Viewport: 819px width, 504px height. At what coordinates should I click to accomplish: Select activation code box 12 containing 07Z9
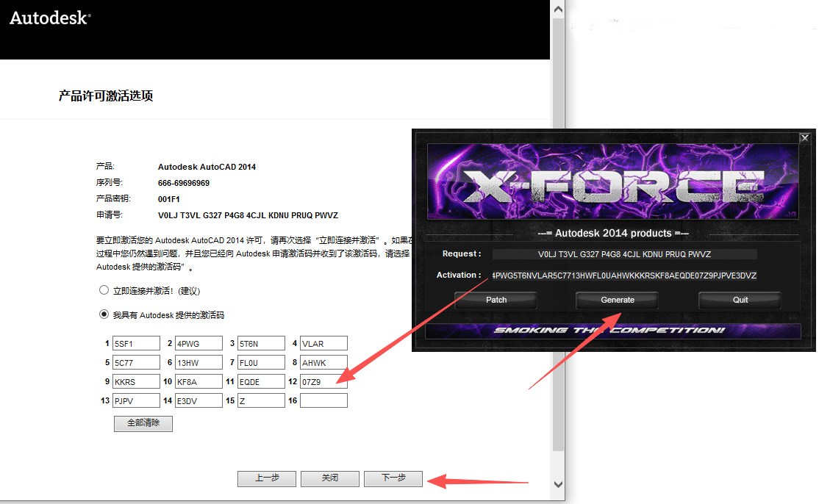tap(323, 381)
